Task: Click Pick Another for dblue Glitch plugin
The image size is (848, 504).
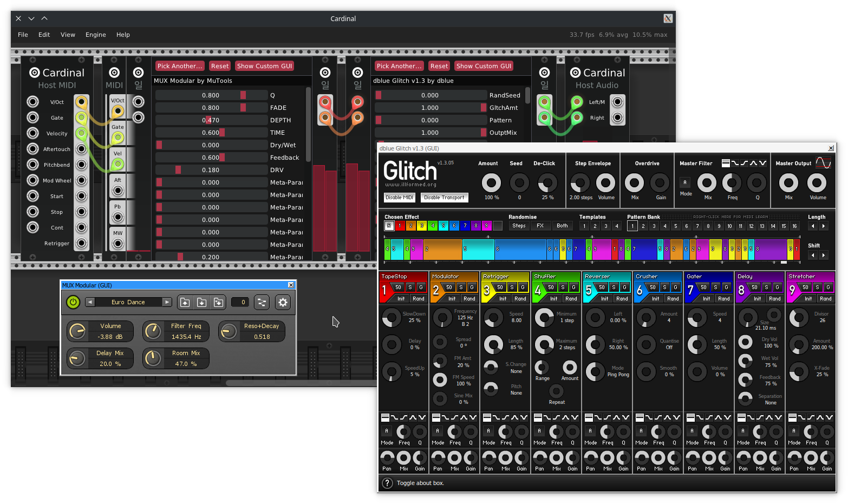Action: pyautogui.click(x=399, y=66)
